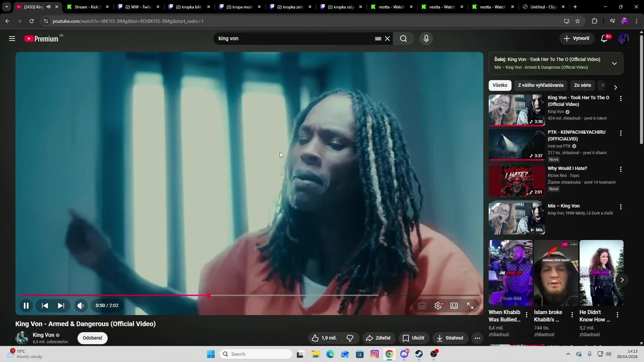This screenshot has width=644, height=362.
Task: Like the video with 1,9 mil. likes
Action: (324, 338)
